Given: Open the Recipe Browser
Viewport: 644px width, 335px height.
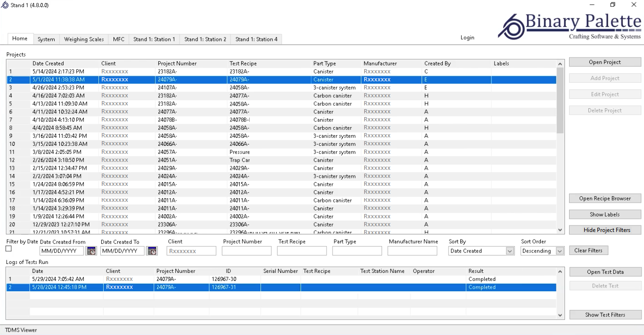Looking at the screenshot, I should (605, 199).
